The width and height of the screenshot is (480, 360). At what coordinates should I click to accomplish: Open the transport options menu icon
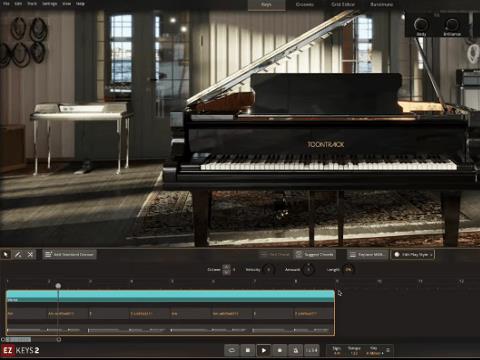coord(388,350)
